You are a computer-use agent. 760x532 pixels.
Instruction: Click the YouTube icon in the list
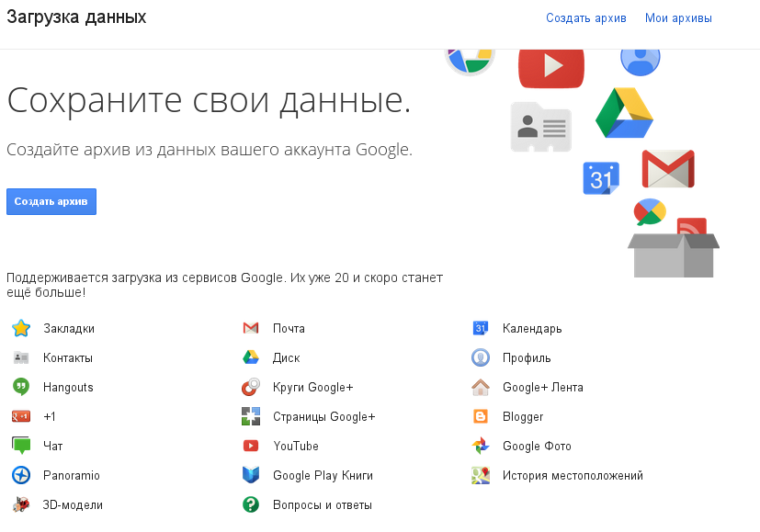coord(250,446)
